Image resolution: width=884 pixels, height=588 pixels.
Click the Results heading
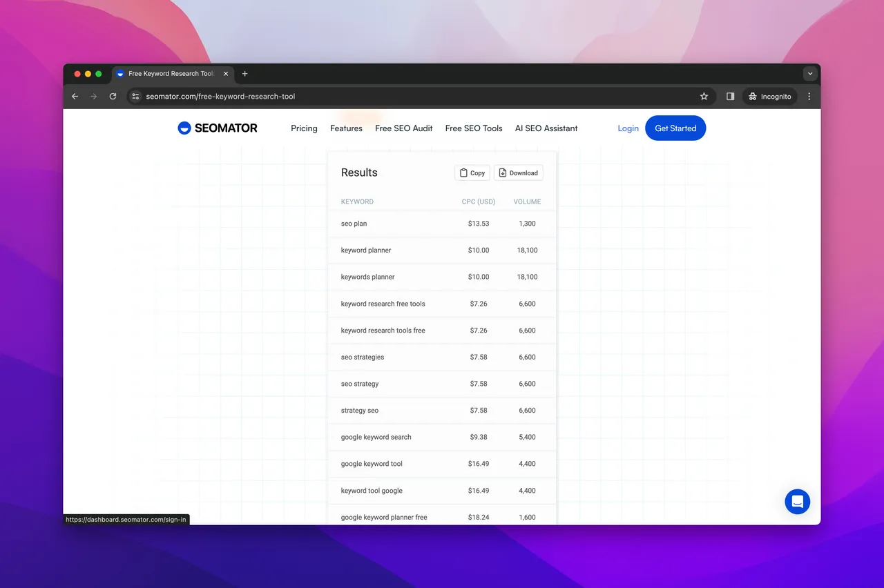[359, 173]
